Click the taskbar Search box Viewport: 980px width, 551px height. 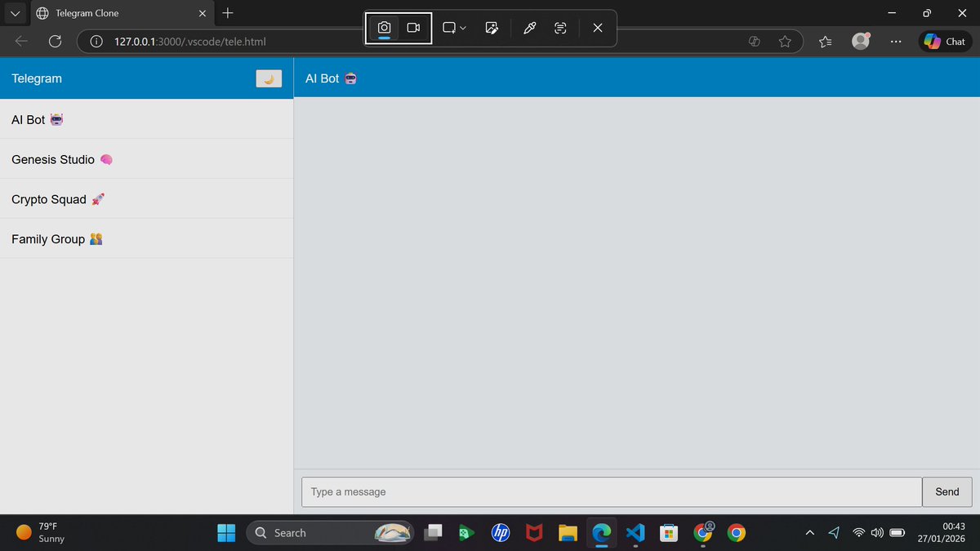330,533
